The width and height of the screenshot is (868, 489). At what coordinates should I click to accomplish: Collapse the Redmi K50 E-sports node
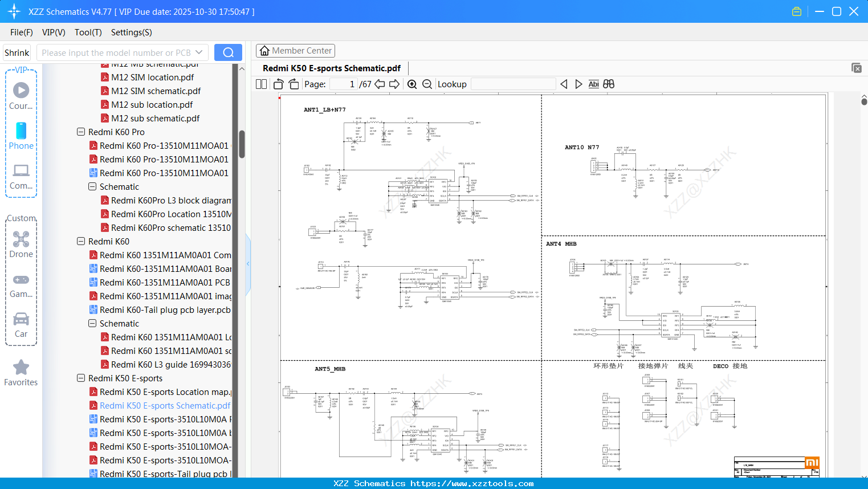(x=80, y=378)
